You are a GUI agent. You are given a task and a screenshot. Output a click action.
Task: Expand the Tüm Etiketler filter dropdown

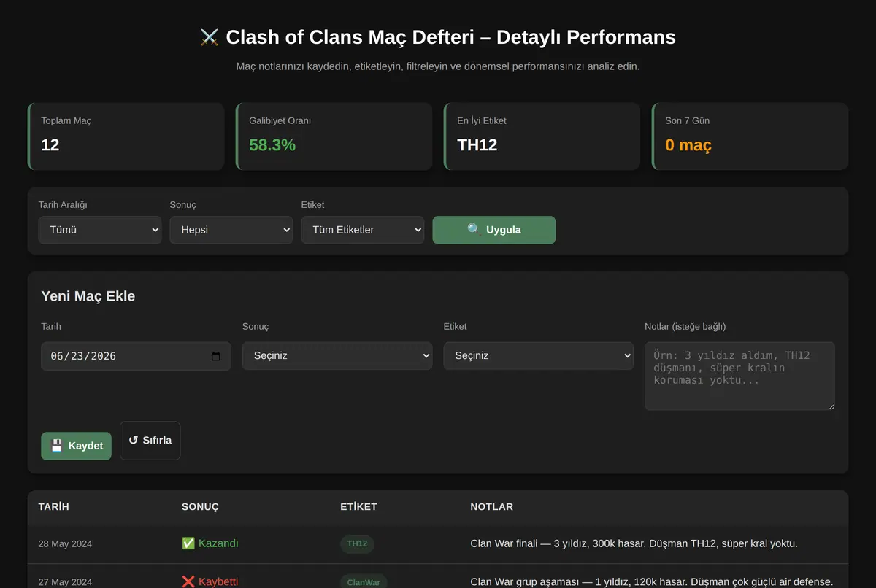click(363, 230)
